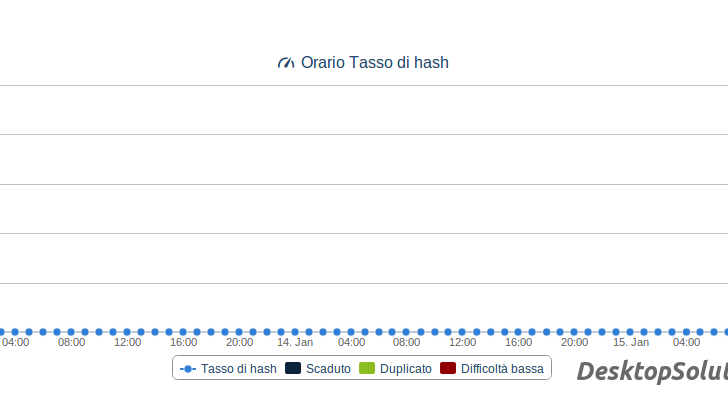The width and height of the screenshot is (728, 402).
Task: Toggle the Duplicato series label text
Action: click(x=405, y=369)
